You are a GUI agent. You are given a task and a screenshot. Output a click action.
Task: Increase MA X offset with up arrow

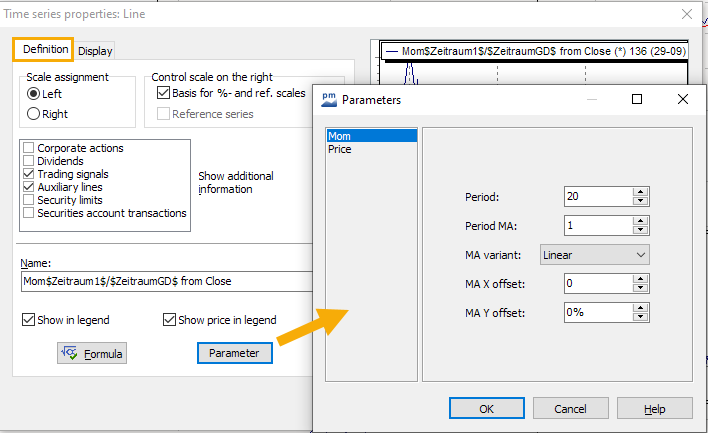click(641, 280)
